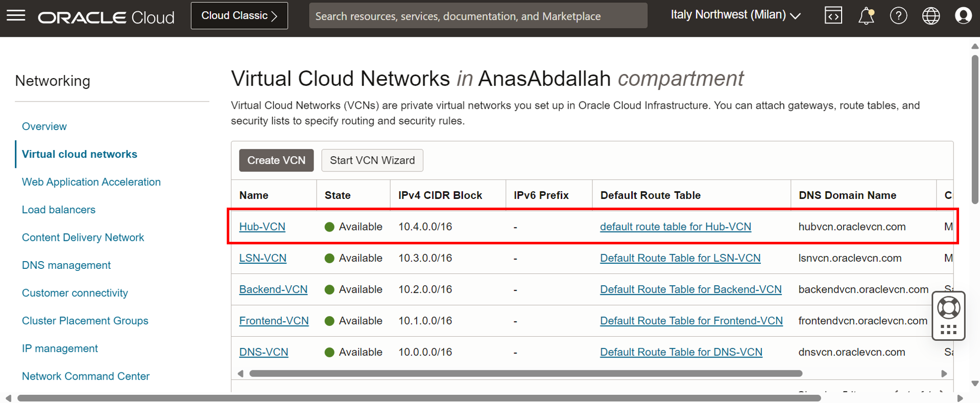Click dnsvcn.oraclevcn.com domain text
This screenshot has height=403, width=980.
pyautogui.click(x=852, y=352)
